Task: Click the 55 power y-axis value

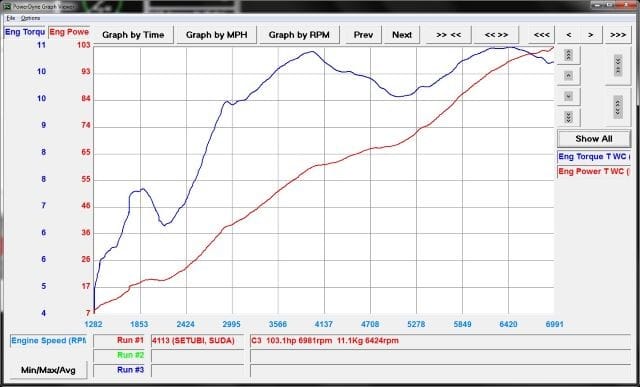Action: (85, 179)
